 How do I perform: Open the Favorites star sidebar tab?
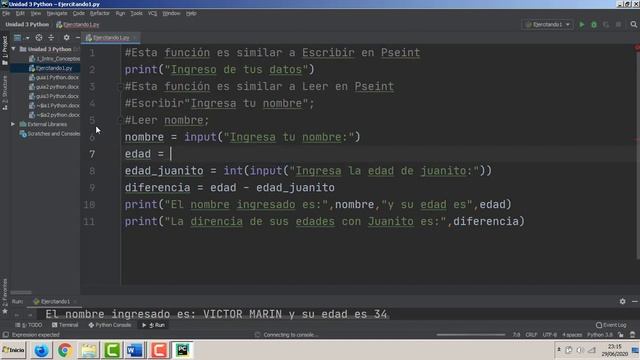(x=5, y=297)
